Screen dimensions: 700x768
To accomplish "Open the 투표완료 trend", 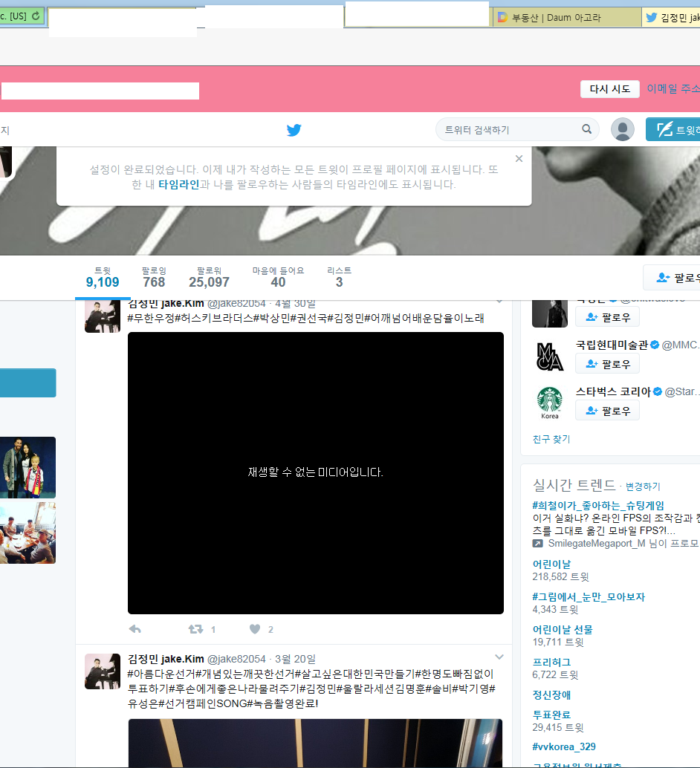I will point(551,715).
